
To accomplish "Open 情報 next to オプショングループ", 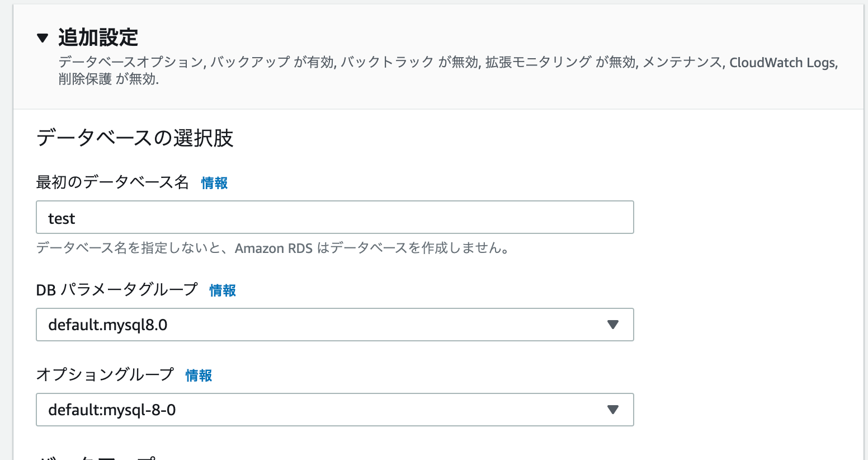I will pos(199,375).
